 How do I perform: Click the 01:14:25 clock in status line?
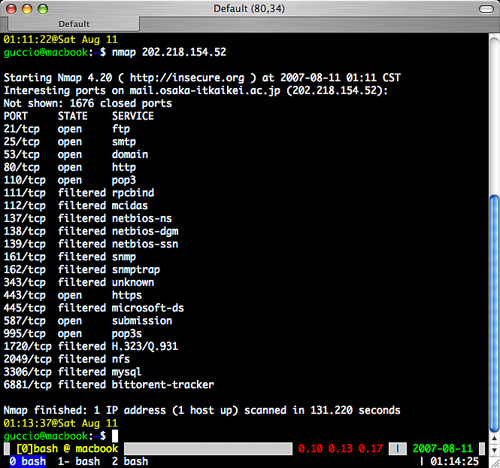click(454, 461)
